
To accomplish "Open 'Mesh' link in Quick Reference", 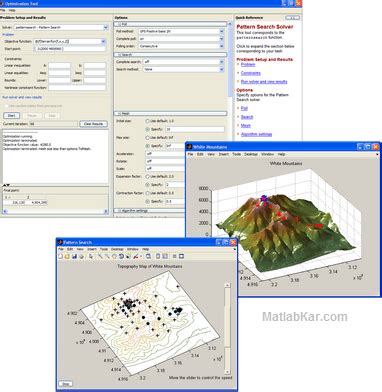I will pos(246,126).
